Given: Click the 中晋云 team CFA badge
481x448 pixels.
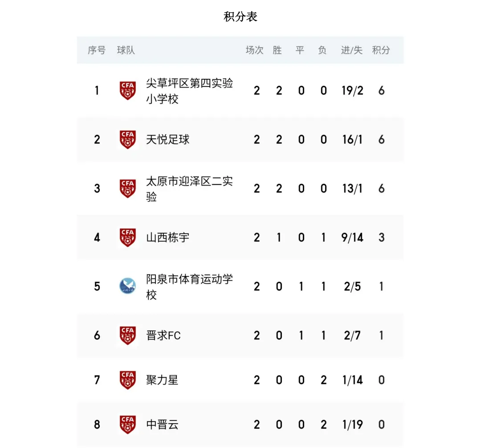Looking at the screenshot, I should (x=128, y=424).
